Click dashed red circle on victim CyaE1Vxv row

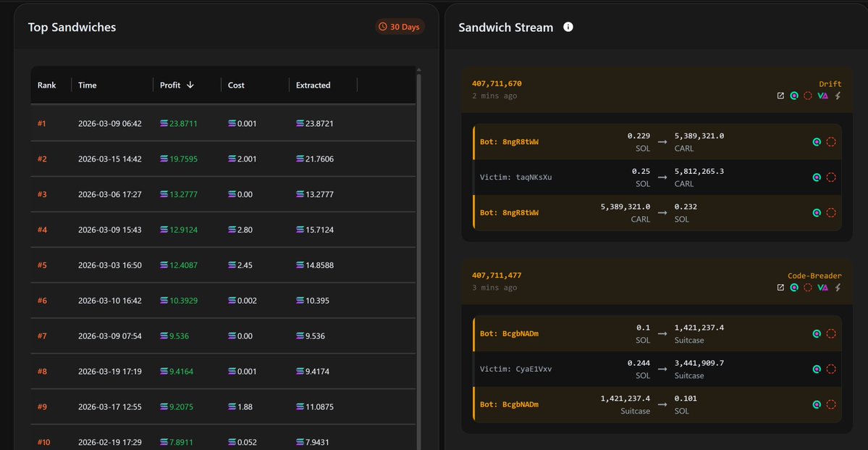[x=831, y=369]
